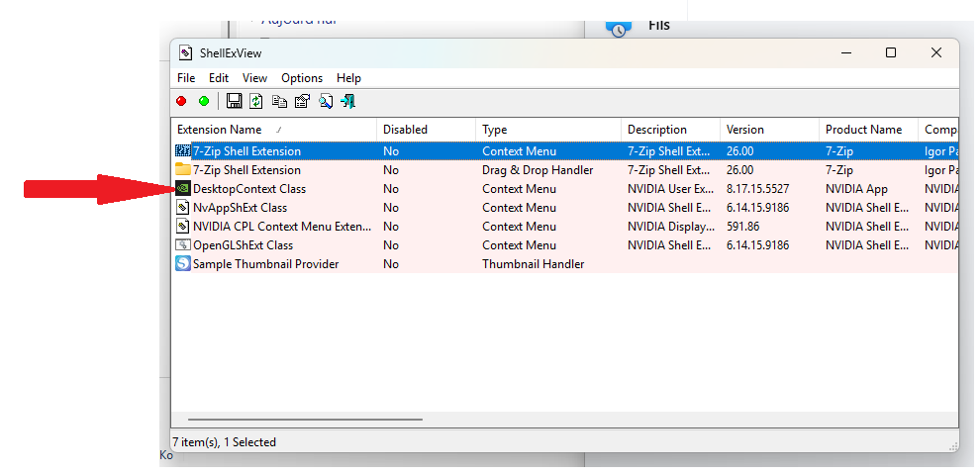
Task: Close the ShellExView window
Action: [x=936, y=53]
